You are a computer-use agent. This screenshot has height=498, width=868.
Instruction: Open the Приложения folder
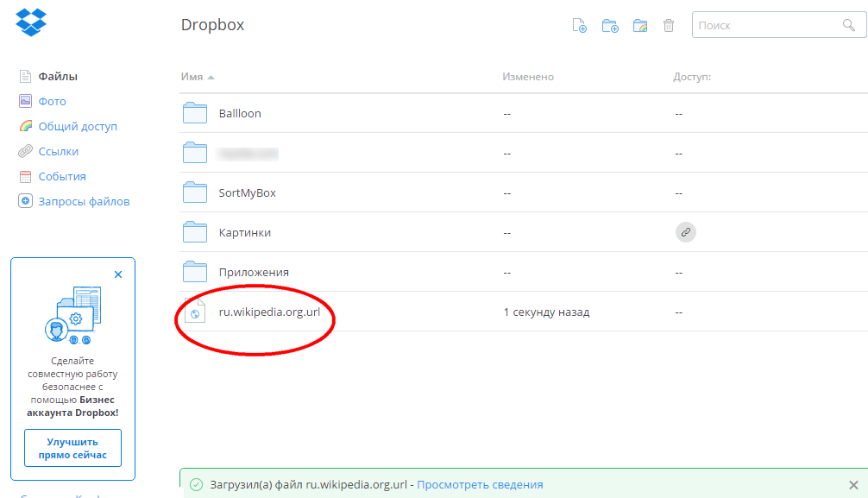254,273
